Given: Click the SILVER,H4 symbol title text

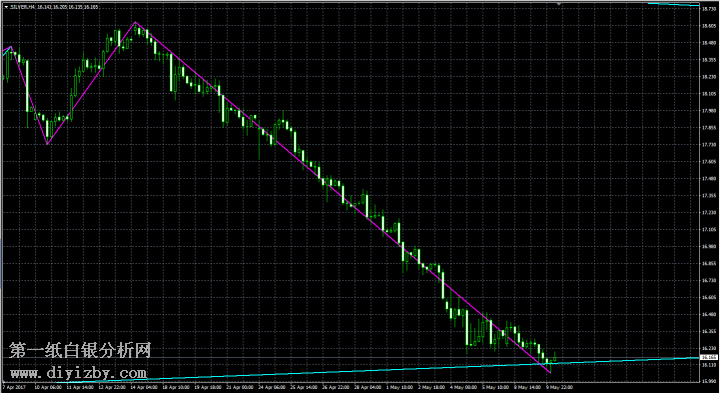Looking at the screenshot, I should click(22, 7).
